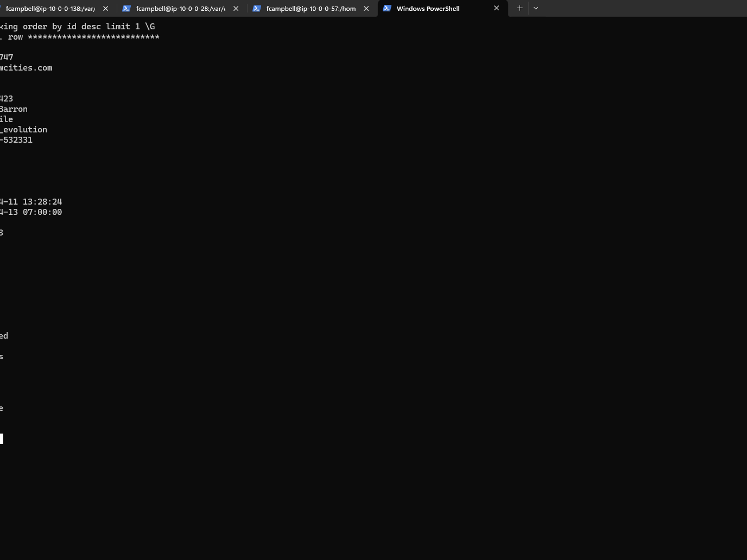
Task: Click the 'order by id desc limit 1 \G' query text
Action: pyautogui.click(x=88, y=27)
